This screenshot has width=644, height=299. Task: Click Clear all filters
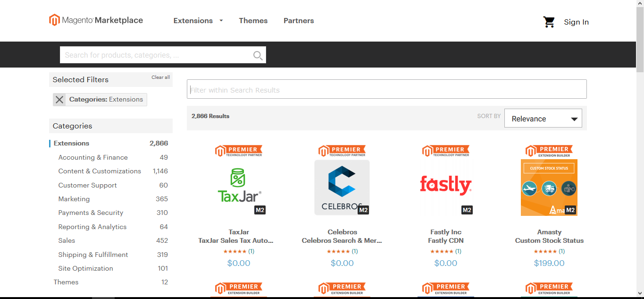(160, 77)
